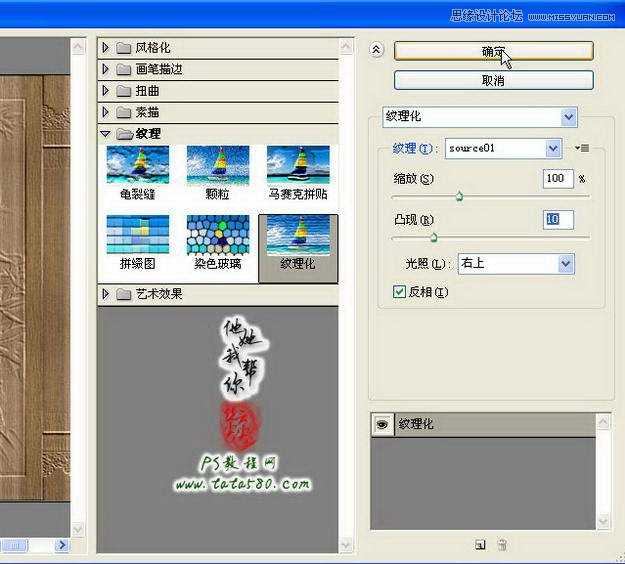Click the 凸现 relief value field
The height and width of the screenshot is (564, 625).
point(558,220)
